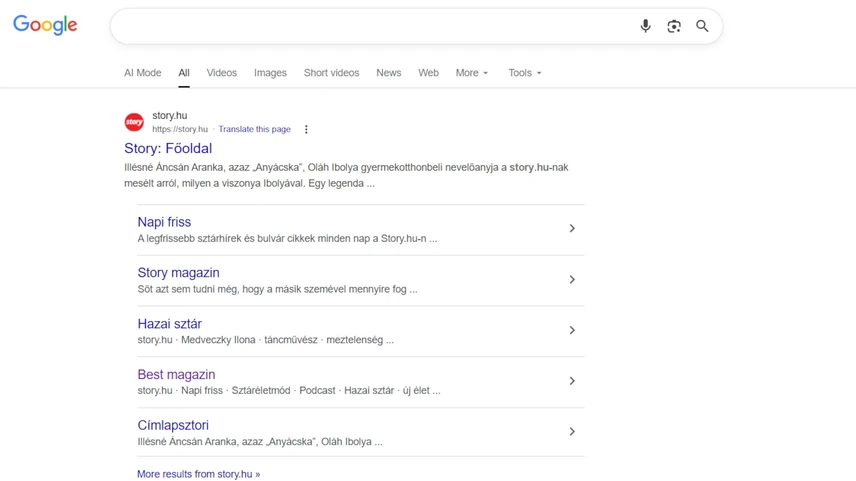Open the Tools dropdown
The image size is (856, 481).
point(525,73)
